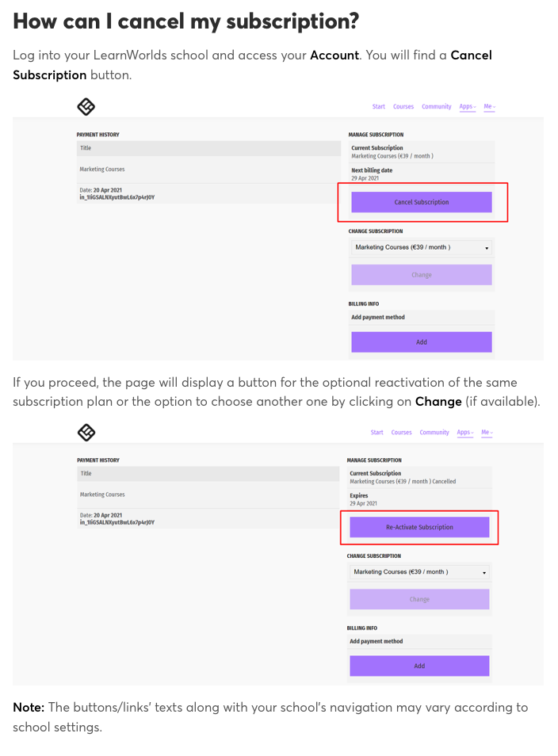Viewport: 558px width, 756px height.
Task: Expand the Apps menu in upper navigation
Action: pos(468,106)
